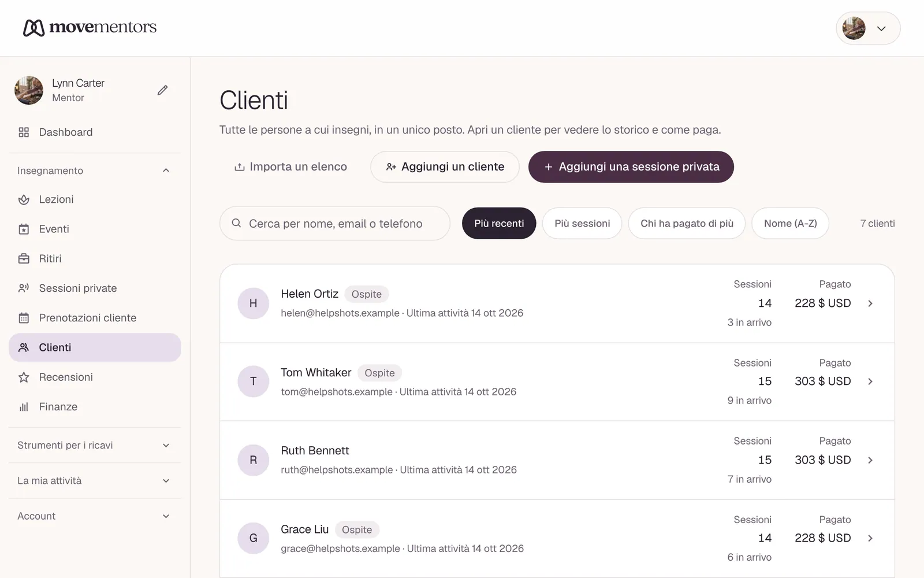Screen dimensions: 924x578
Task: Sort by Più sessioni
Action: [582, 223]
